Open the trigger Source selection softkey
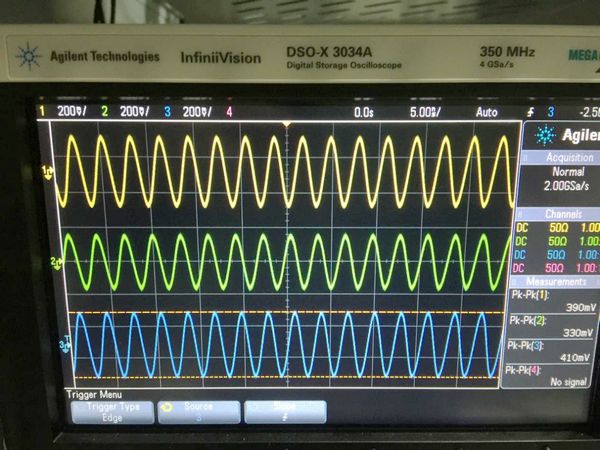 pyautogui.click(x=198, y=412)
